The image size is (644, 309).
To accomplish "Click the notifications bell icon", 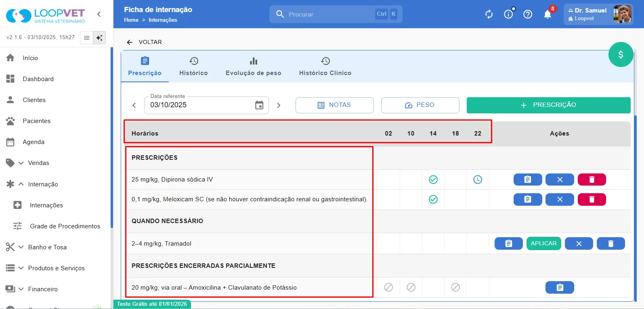I will point(548,15).
